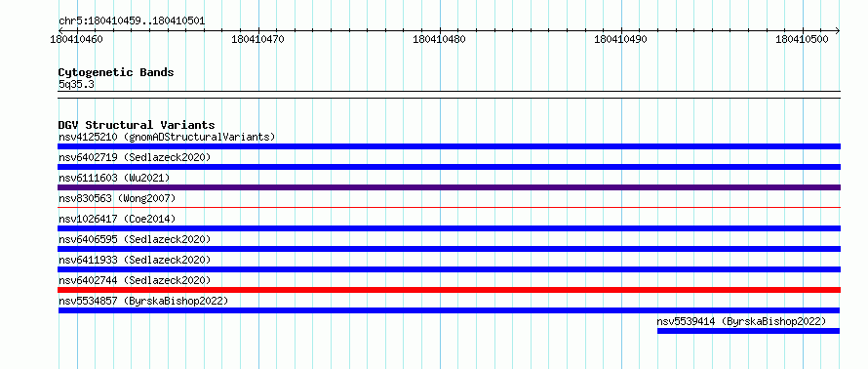Image resolution: width=868 pixels, height=369 pixels.
Task: Open the nsv6402744 (Sedlazeck2020) label
Action: (x=135, y=280)
